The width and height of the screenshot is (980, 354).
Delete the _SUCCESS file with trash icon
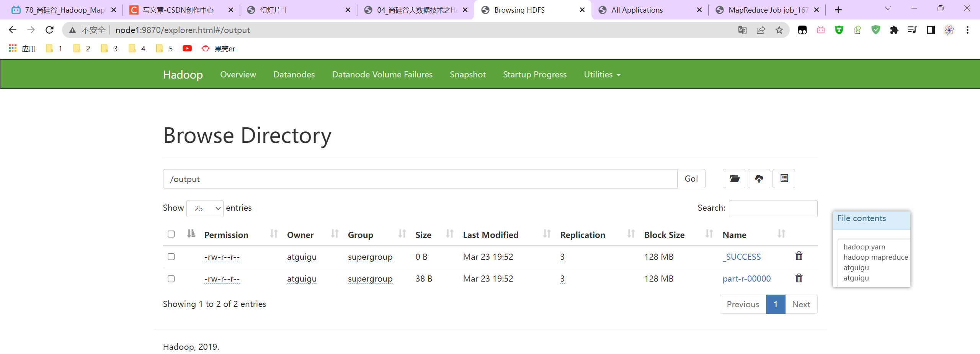(x=799, y=256)
